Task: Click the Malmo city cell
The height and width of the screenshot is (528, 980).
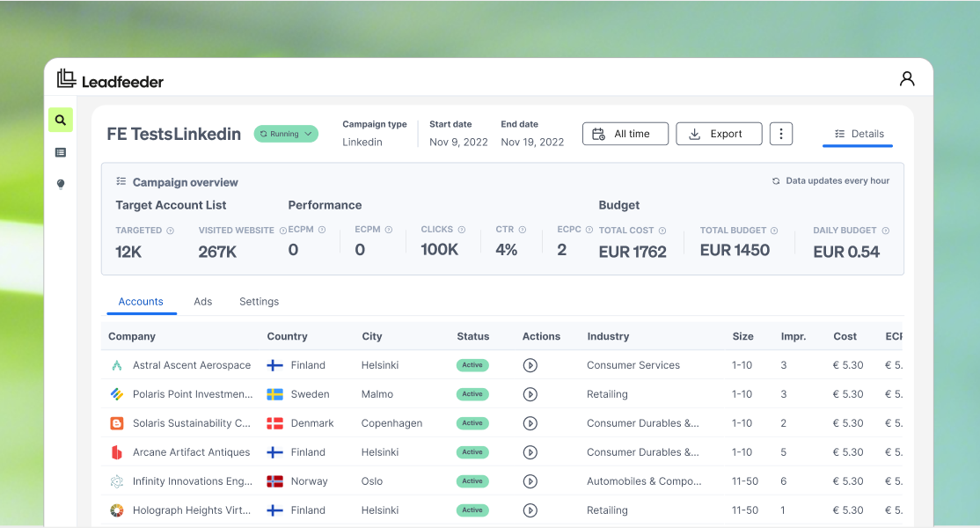Action: [377, 394]
